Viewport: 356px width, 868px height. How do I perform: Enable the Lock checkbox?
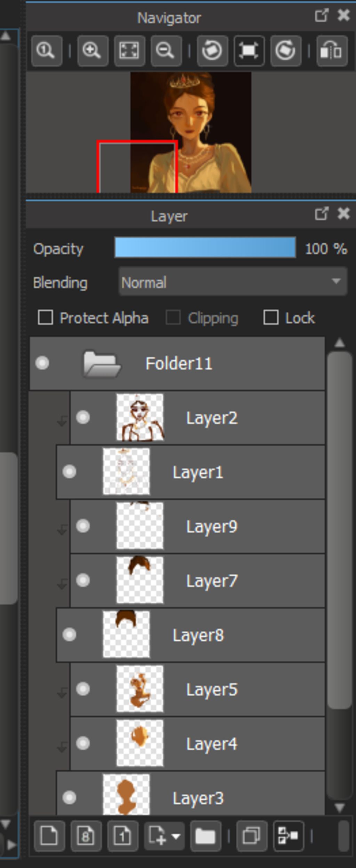[x=271, y=317]
